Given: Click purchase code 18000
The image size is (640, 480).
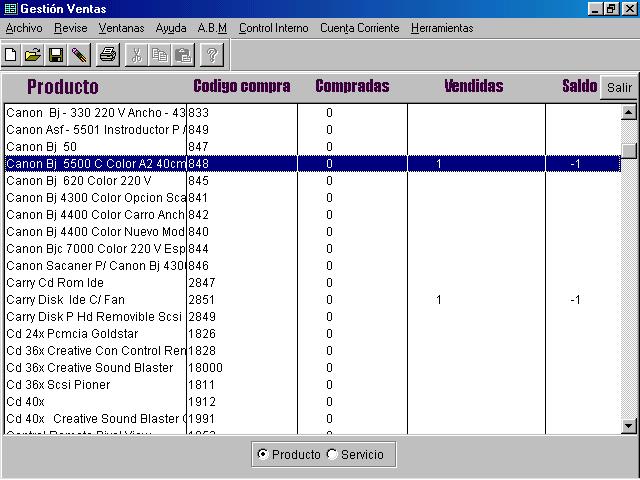Looking at the screenshot, I should pyautogui.click(x=205, y=368).
